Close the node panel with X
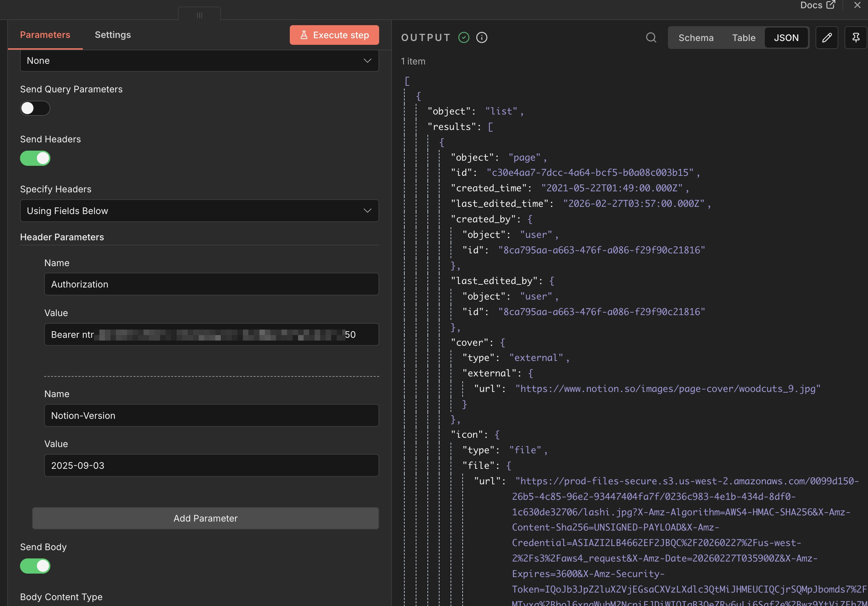Screen dimensions: 868x606 coord(857,5)
